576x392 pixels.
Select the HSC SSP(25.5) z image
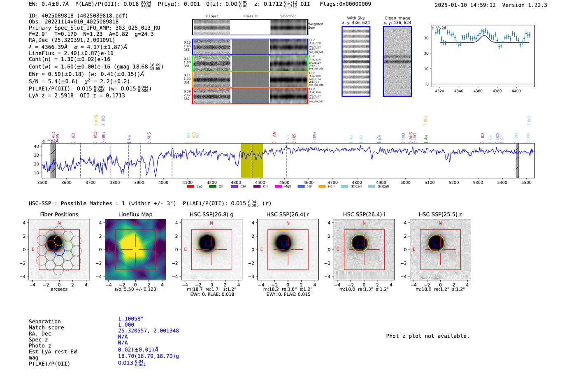click(440, 250)
